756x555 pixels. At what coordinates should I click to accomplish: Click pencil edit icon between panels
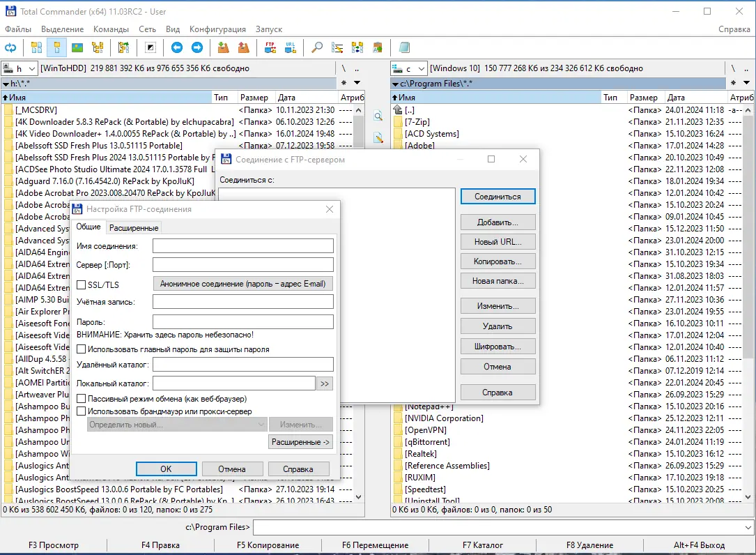[378, 138]
